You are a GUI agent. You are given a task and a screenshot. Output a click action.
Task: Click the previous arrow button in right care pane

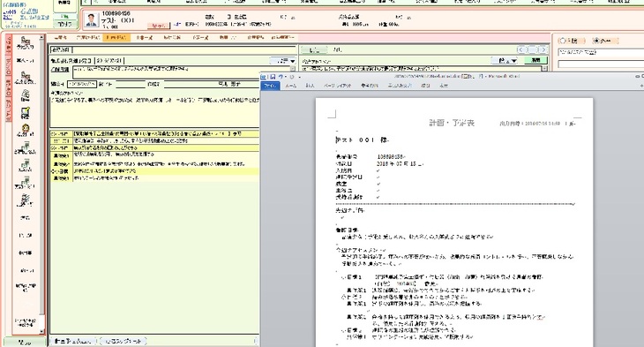(521, 49)
